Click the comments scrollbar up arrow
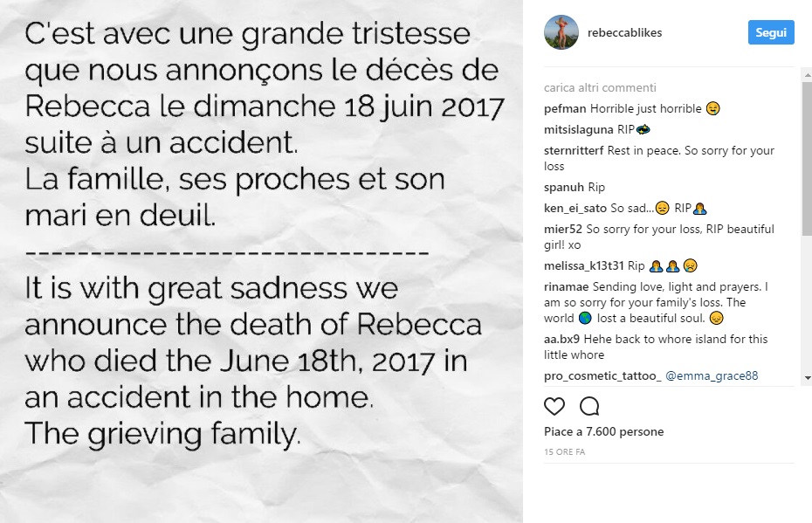The width and height of the screenshot is (812, 523). click(x=805, y=75)
